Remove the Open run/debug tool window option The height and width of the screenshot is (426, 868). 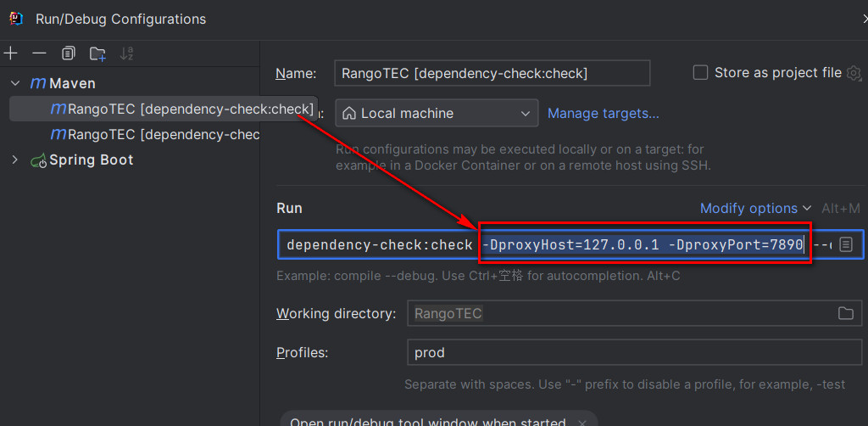[582, 422]
